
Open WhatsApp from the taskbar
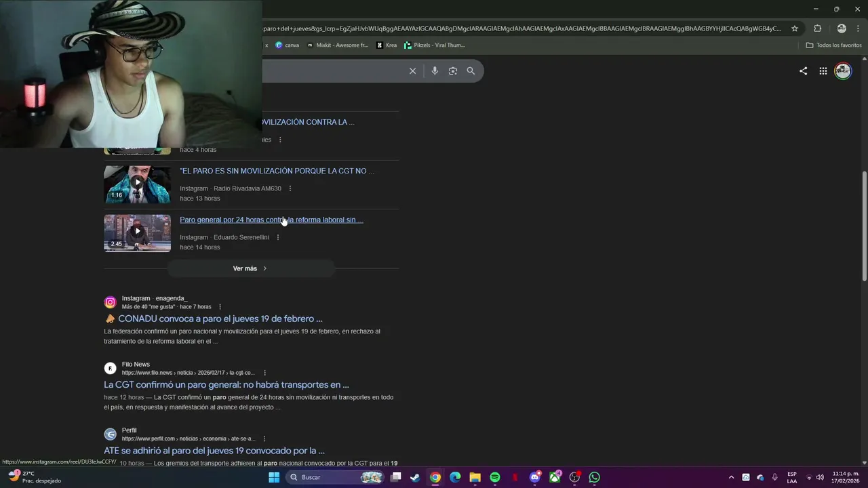pyautogui.click(x=595, y=477)
